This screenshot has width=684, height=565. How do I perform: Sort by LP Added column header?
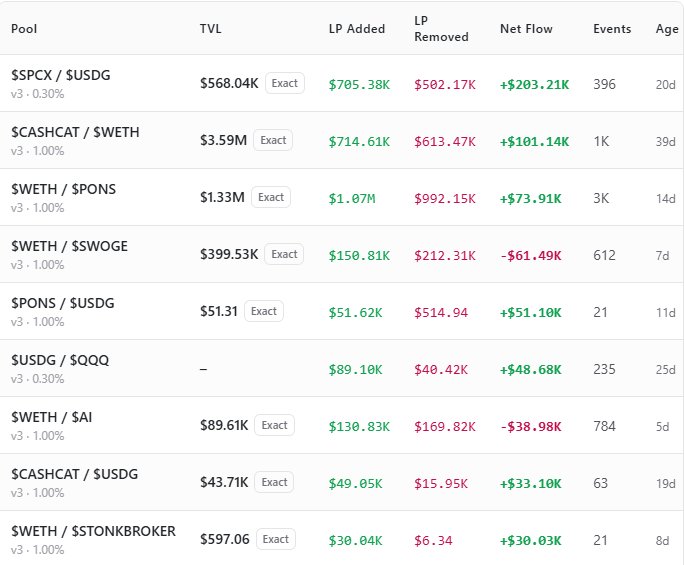click(x=356, y=29)
